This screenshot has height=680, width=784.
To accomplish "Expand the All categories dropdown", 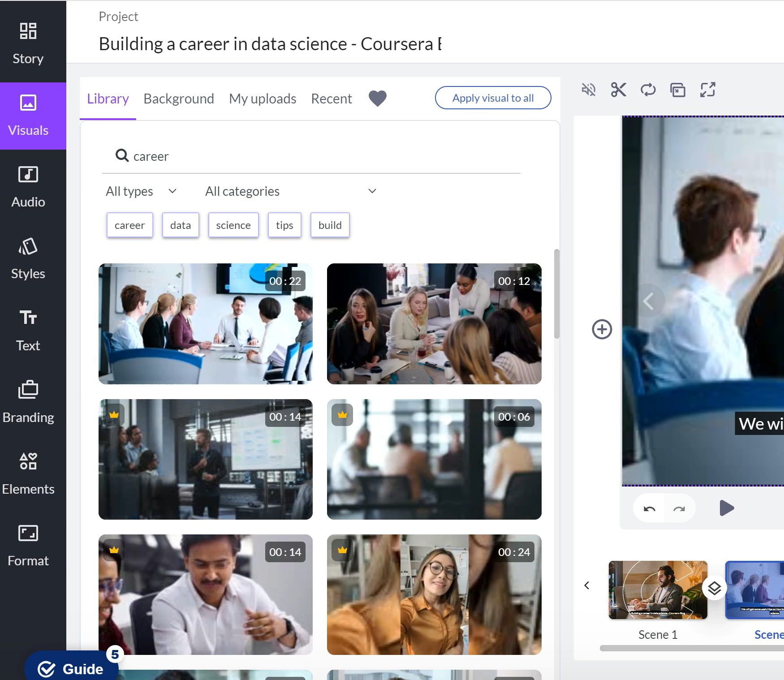I will point(291,191).
